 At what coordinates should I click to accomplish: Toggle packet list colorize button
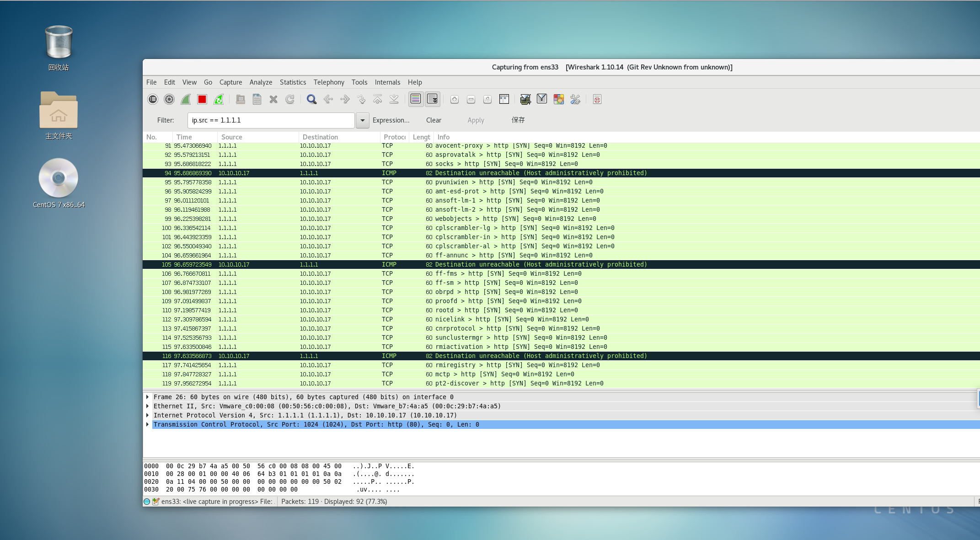(x=416, y=99)
